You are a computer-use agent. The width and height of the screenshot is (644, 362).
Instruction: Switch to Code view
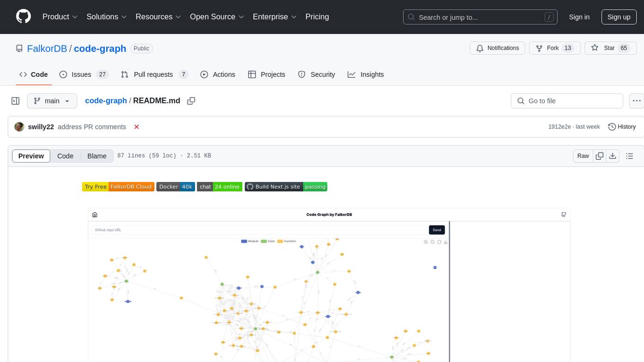point(65,156)
